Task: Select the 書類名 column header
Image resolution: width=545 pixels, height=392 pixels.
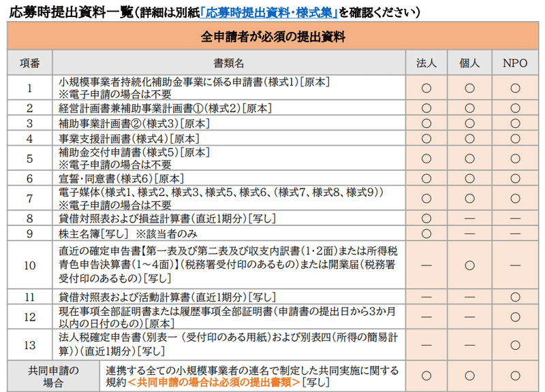Action: tap(229, 63)
